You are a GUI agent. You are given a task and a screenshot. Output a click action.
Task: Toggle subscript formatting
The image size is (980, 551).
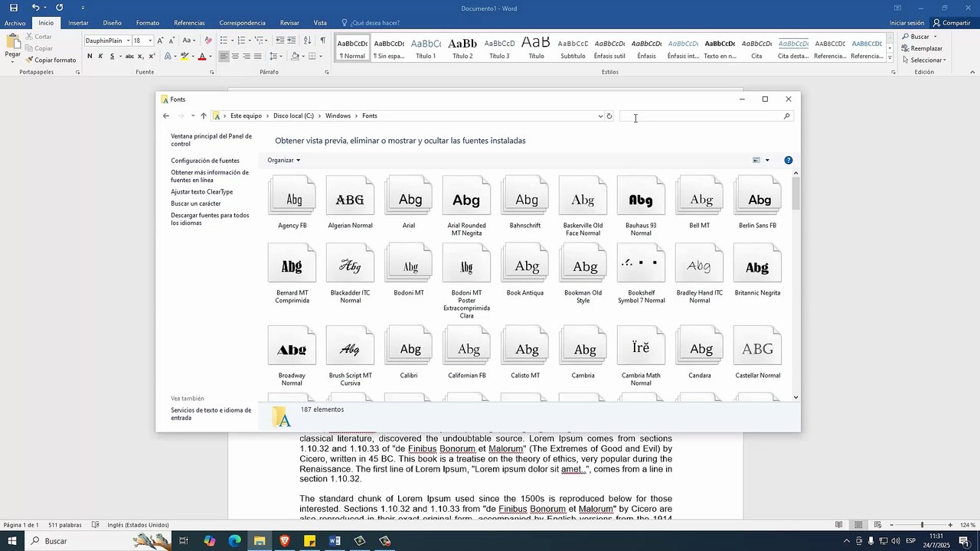pos(141,56)
